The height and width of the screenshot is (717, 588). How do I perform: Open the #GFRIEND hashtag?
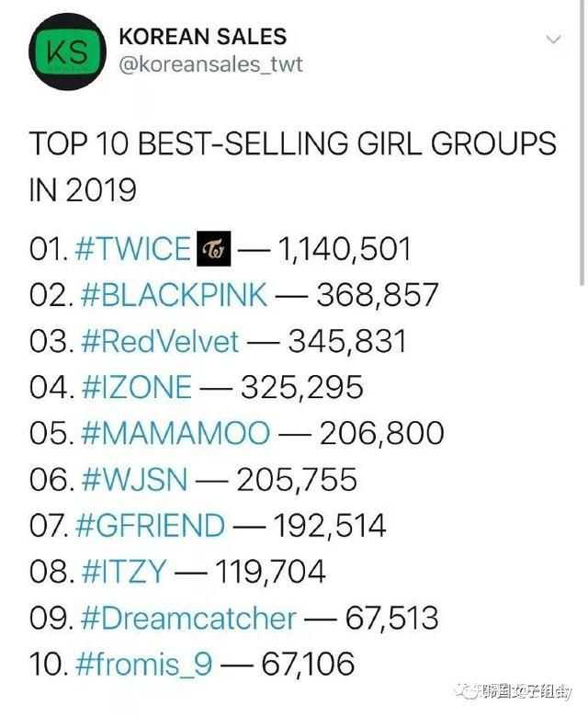151,526
